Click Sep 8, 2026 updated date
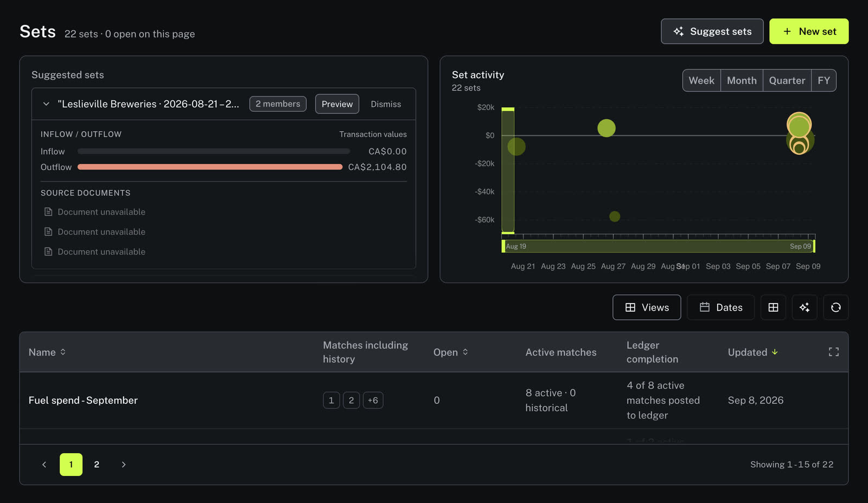The image size is (868, 503). [x=756, y=400]
